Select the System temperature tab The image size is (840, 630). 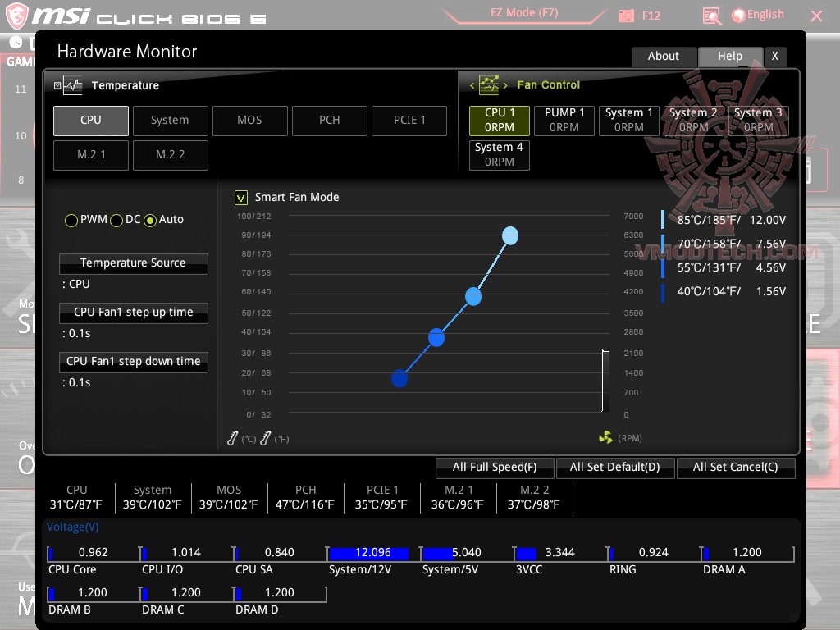coord(170,121)
